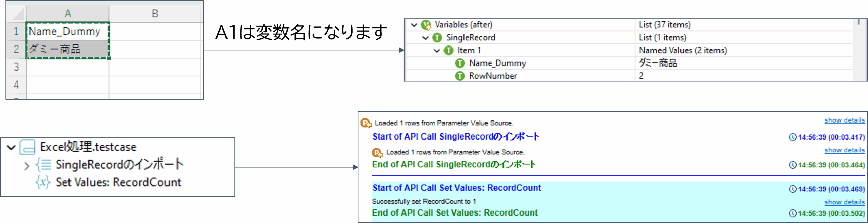Click the Excel処理.testcase file icon

tap(27, 147)
